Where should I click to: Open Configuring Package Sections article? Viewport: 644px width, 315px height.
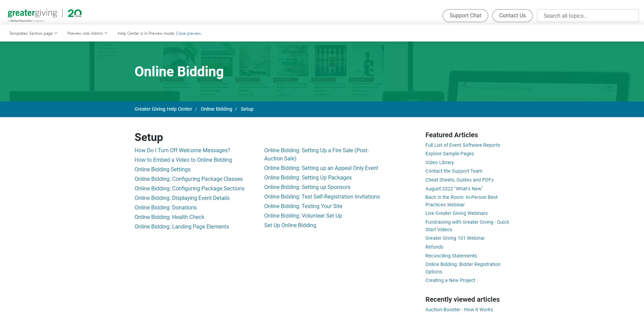[189, 188]
